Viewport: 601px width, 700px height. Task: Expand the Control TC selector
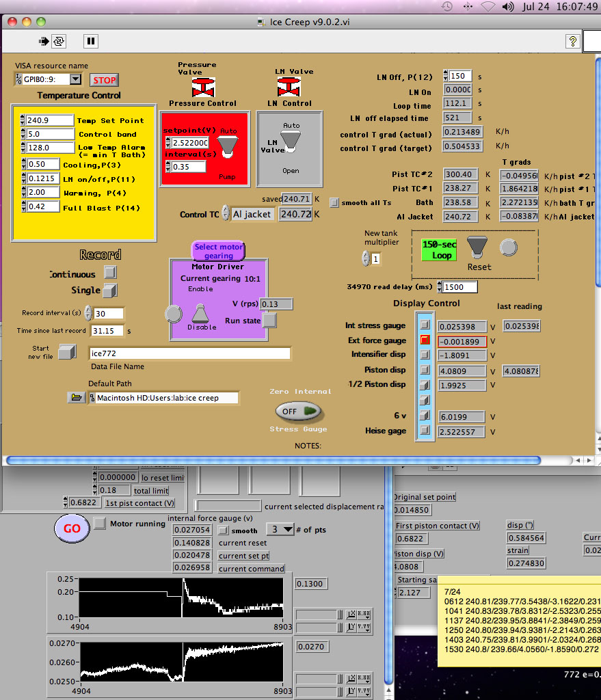226,215
